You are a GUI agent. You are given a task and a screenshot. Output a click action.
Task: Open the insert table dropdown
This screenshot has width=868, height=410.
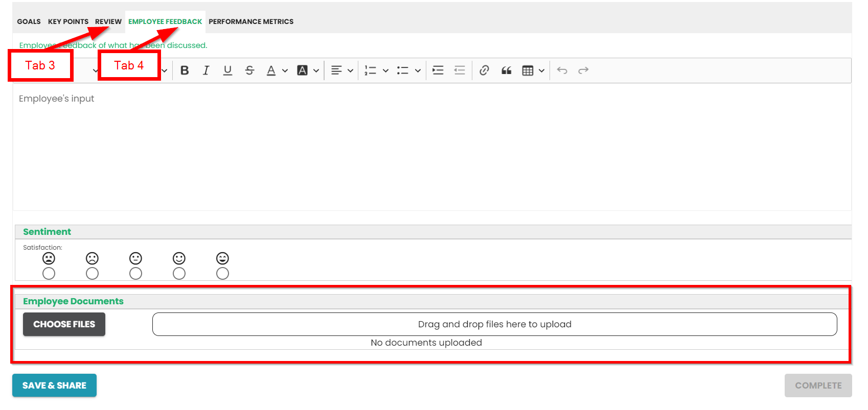pos(541,70)
